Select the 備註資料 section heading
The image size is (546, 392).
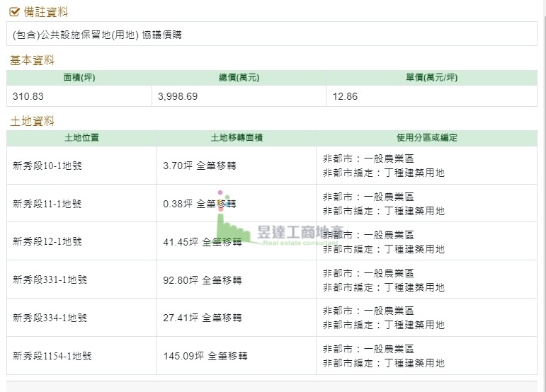(x=45, y=12)
